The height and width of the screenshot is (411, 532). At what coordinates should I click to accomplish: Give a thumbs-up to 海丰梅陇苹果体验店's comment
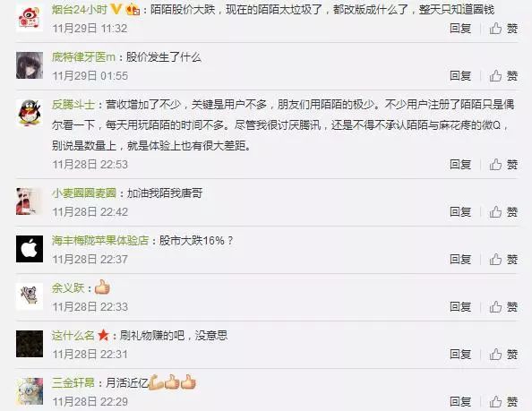pos(503,260)
